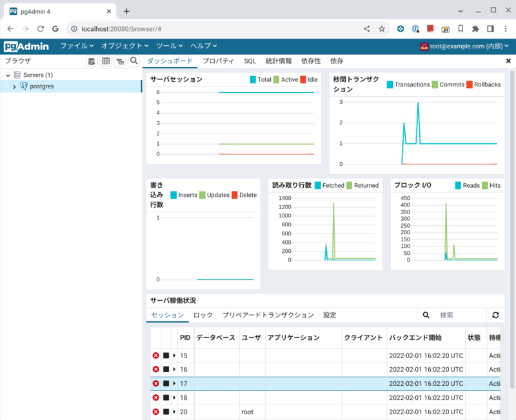Screen dimensions: 516x420
Task: Refresh the server activity table
Action: [x=495, y=315]
